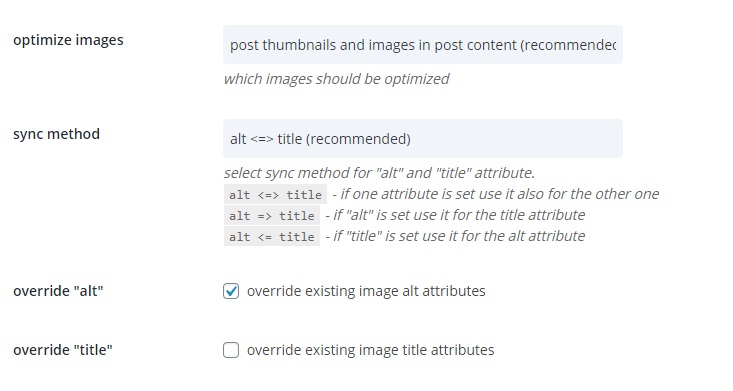The height and width of the screenshot is (391, 733).
Task: Click the 'optimize images' setting label
Action: click(68, 40)
